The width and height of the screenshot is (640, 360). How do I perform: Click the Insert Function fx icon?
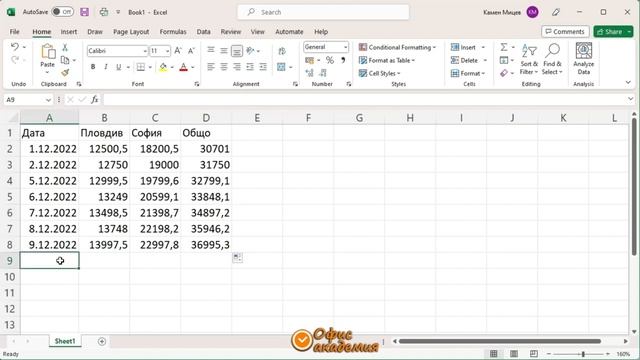click(95, 100)
